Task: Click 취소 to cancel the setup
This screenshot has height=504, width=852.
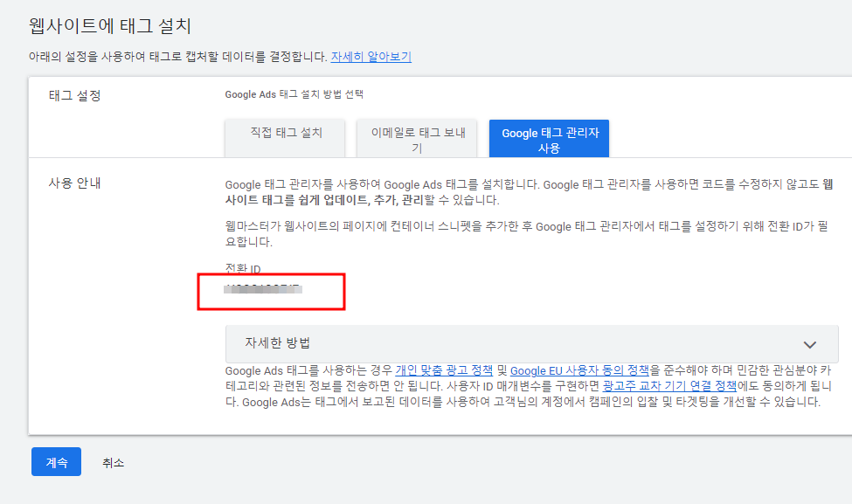Action: [112, 461]
